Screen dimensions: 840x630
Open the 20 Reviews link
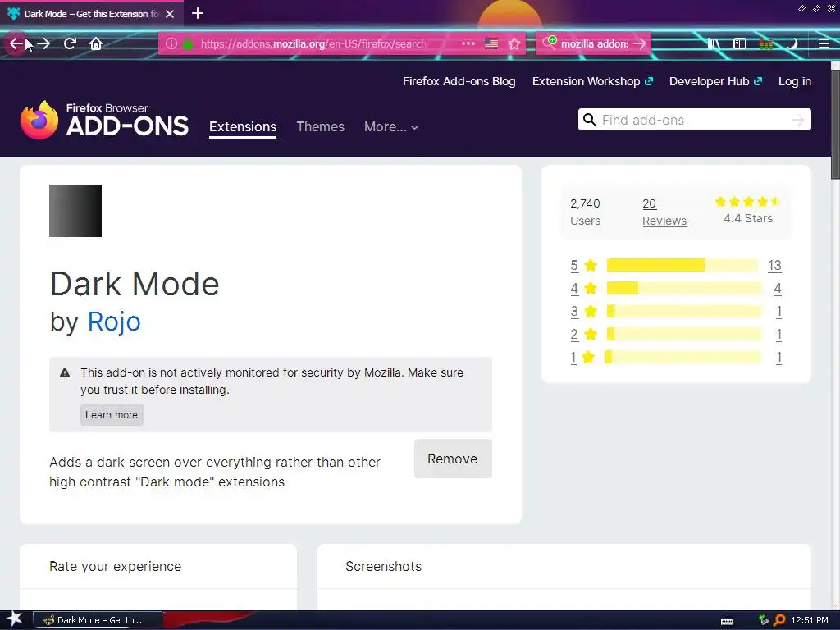[664, 212]
